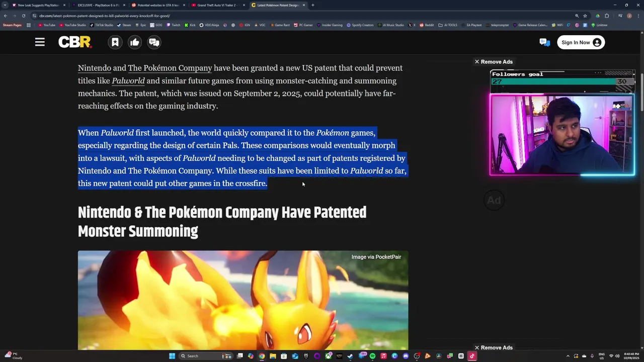Click the zoom magnifier in address bar
The image size is (644, 362).
pyautogui.click(x=577, y=16)
